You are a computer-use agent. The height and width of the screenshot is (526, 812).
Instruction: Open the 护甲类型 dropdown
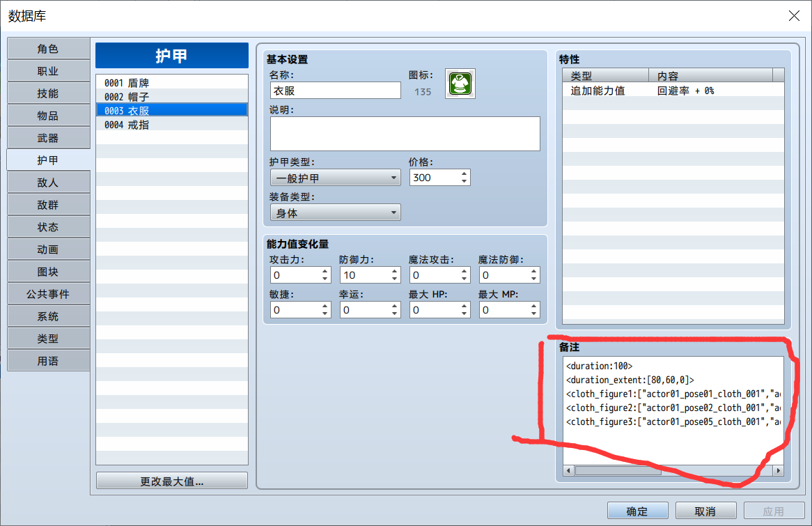pyautogui.click(x=335, y=178)
